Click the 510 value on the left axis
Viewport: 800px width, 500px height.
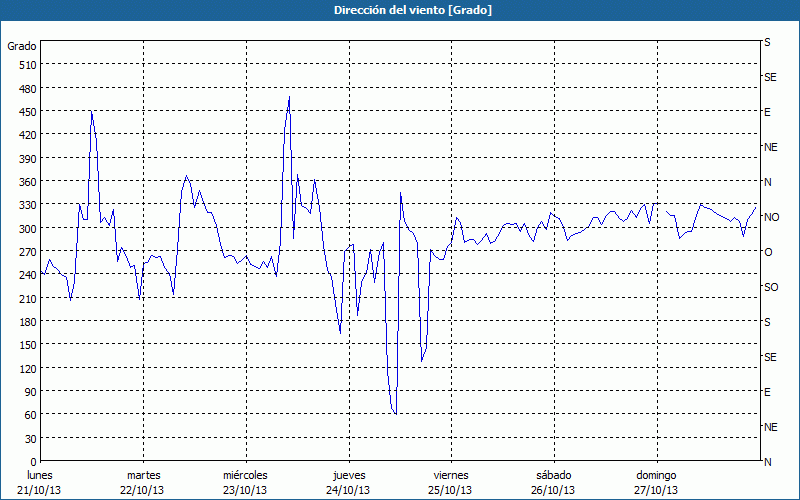[27, 65]
